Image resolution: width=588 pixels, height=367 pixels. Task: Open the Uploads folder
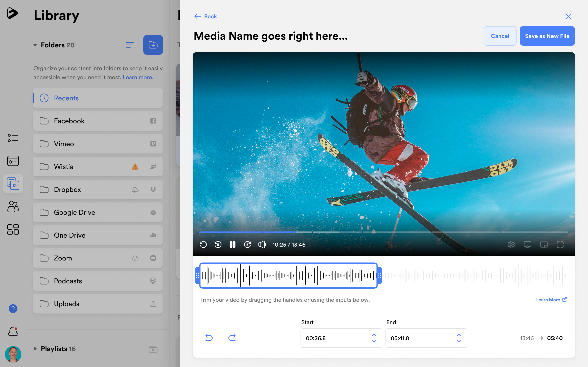[x=98, y=304]
